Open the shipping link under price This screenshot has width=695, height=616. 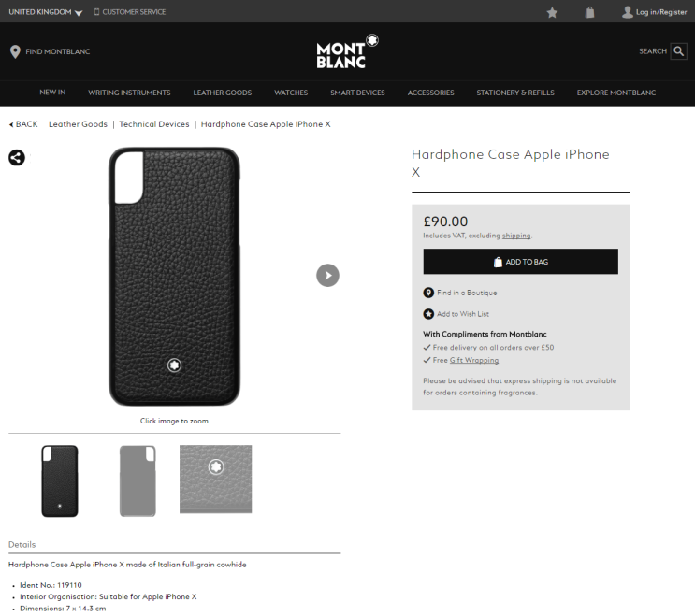(516, 236)
